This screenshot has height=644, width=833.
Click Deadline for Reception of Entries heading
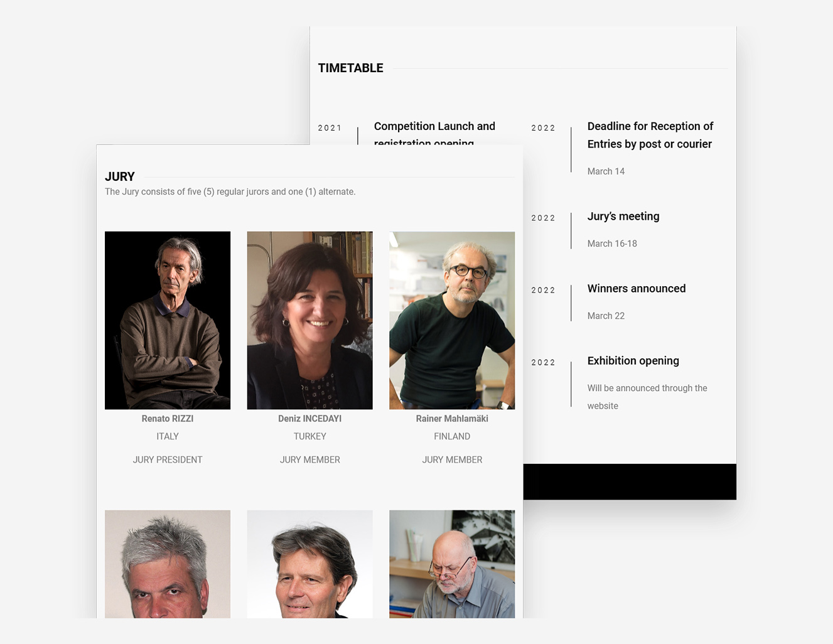pos(650,135)
